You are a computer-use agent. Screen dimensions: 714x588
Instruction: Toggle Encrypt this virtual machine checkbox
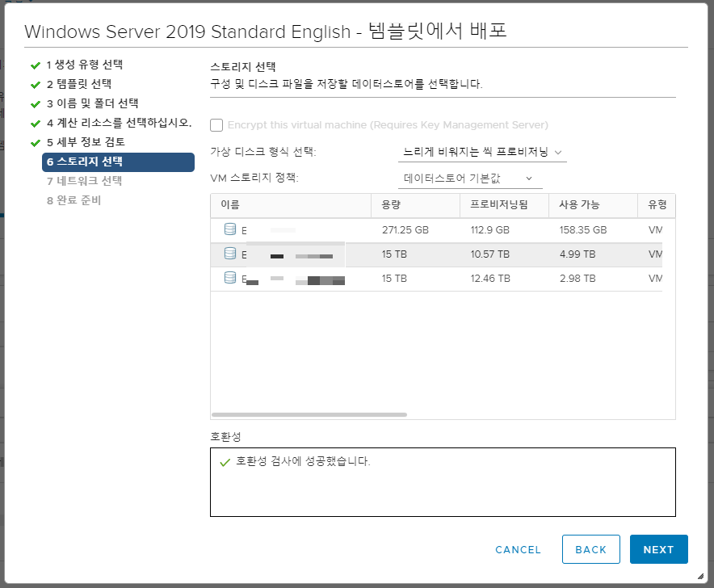click(216, 125)
